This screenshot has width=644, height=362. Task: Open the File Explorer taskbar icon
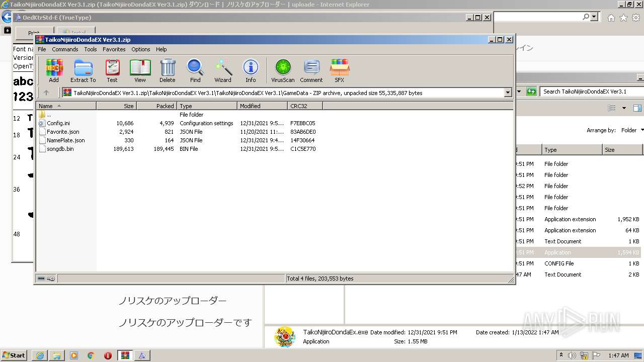(57, 355)
